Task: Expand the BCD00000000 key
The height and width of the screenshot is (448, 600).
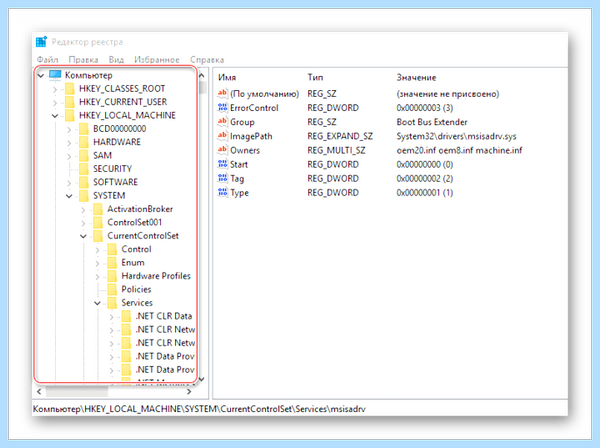Action: [69, 130]
